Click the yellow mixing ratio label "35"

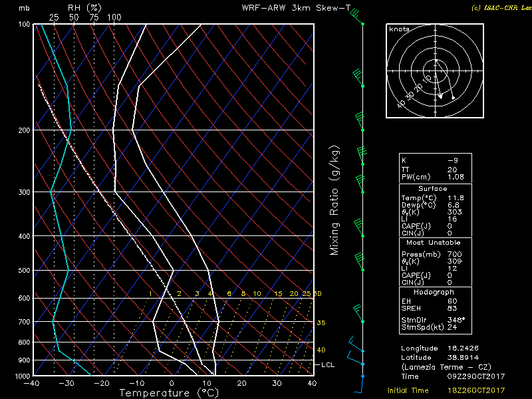[x=321, y=323]
